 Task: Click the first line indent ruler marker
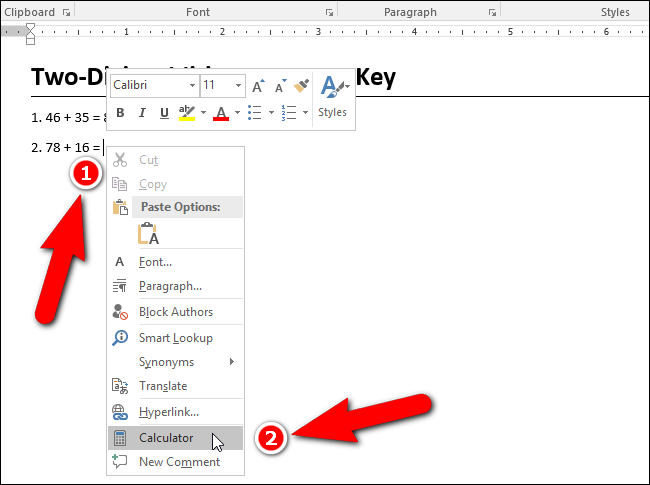point(30,27)
